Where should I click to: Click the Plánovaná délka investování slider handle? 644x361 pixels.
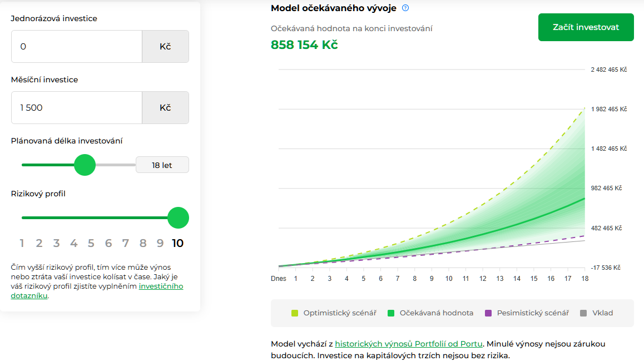tap(85, 165)
